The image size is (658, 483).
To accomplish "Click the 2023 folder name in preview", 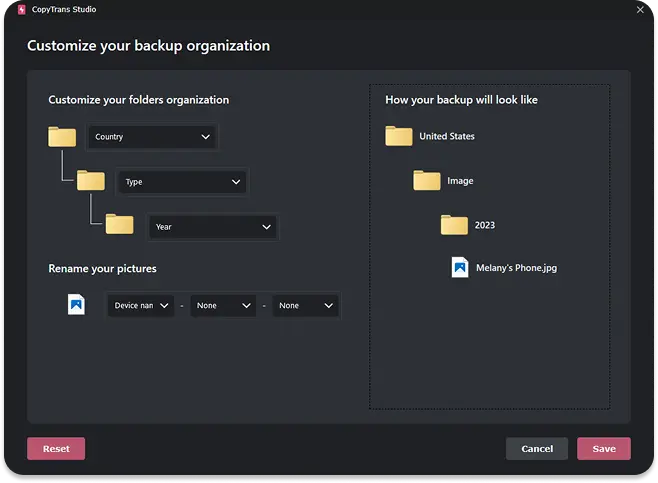I will point(485,225).
